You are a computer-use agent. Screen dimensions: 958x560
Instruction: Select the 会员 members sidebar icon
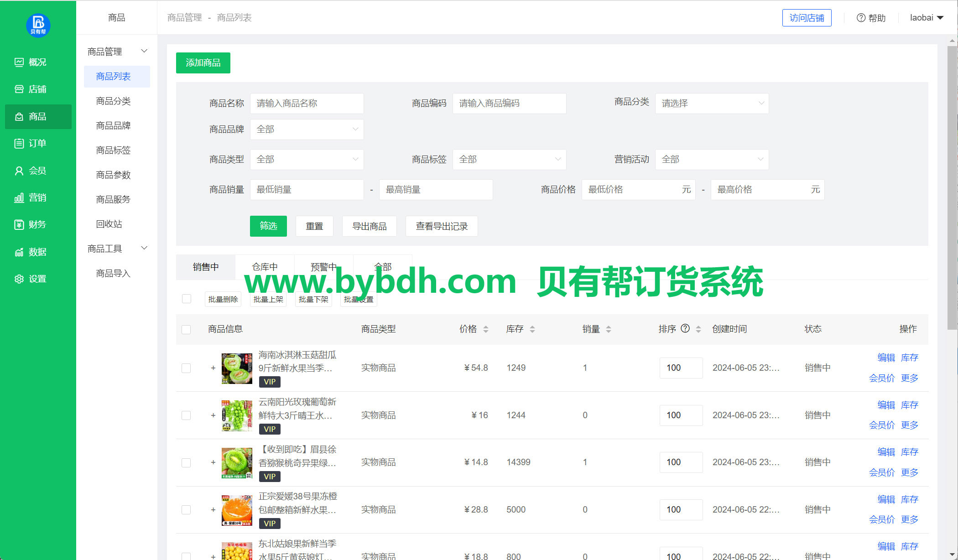[19, 171]
